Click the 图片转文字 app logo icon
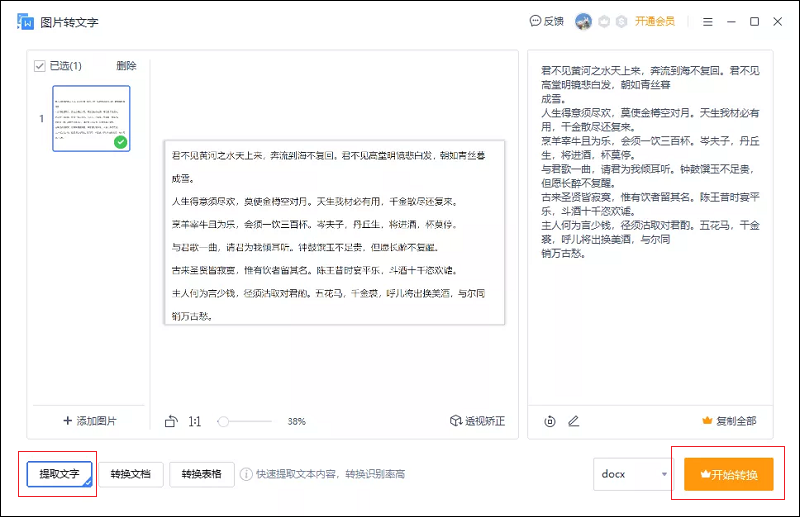The image size is (800, 518). (x=25, y=22)
